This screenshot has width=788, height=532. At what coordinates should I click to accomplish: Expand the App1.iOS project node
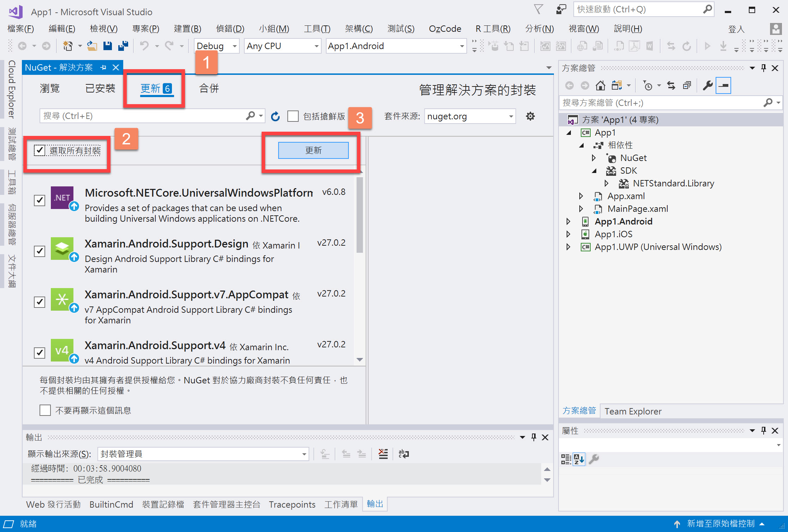click(x=568, y=234)
